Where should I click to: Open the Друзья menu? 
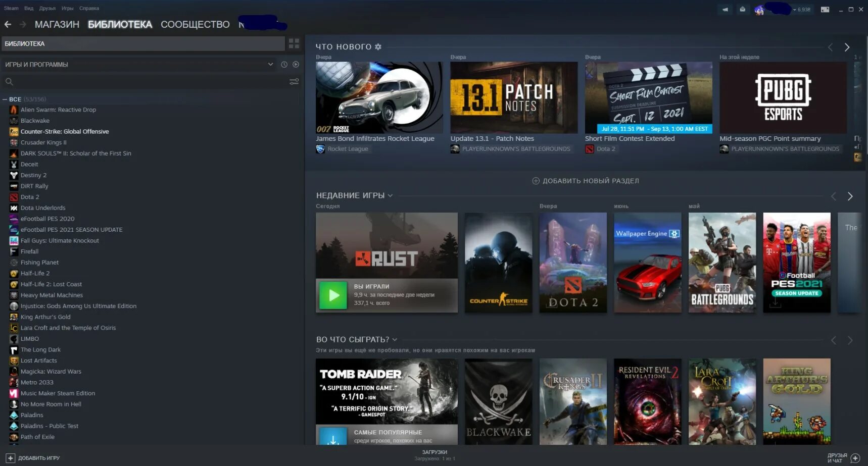pyautogui.click(x=47, y=8)
